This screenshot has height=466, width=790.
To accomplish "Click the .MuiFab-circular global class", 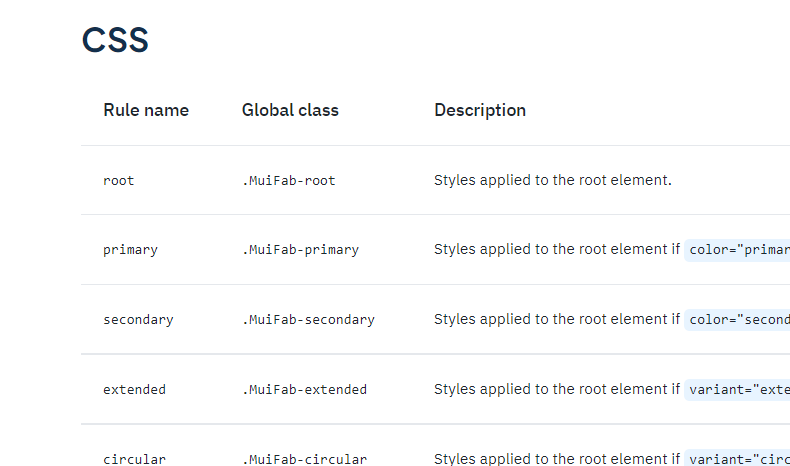I will click(x=304, y=459).
